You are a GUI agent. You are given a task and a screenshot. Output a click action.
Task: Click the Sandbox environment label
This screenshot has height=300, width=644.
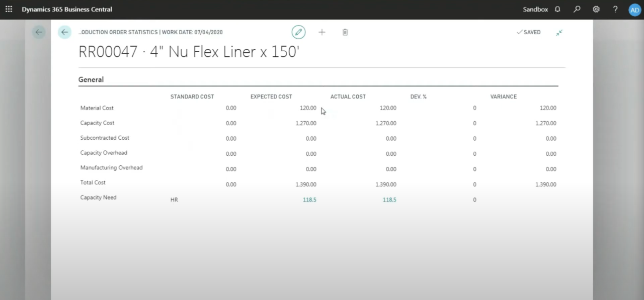[x=535, y=10]
